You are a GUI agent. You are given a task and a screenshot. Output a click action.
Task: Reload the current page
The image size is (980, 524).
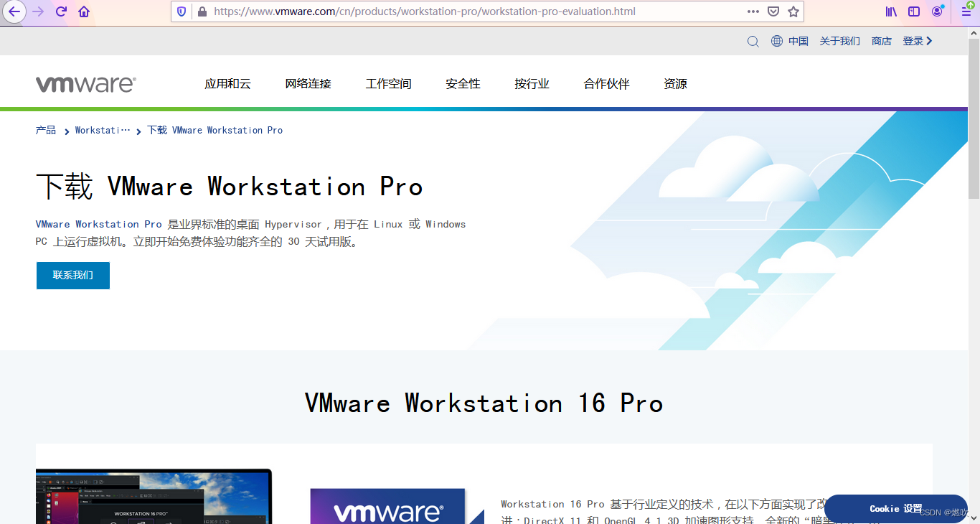tap(61, 11)
